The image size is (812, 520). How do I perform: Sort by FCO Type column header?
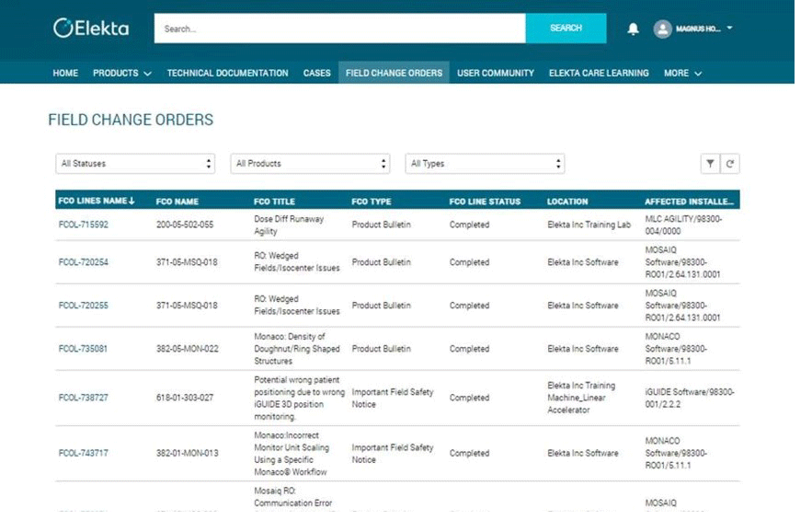click(x=372, y=202)
